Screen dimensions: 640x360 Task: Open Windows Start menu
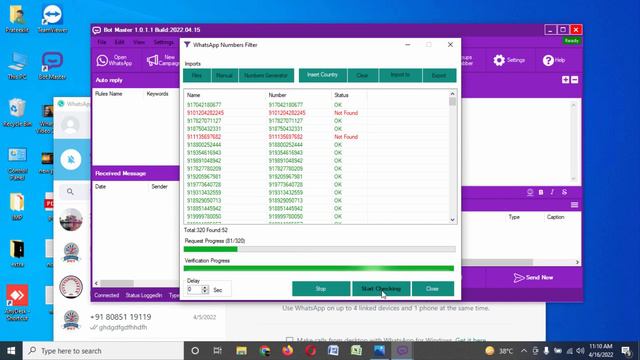click(11, 351)
